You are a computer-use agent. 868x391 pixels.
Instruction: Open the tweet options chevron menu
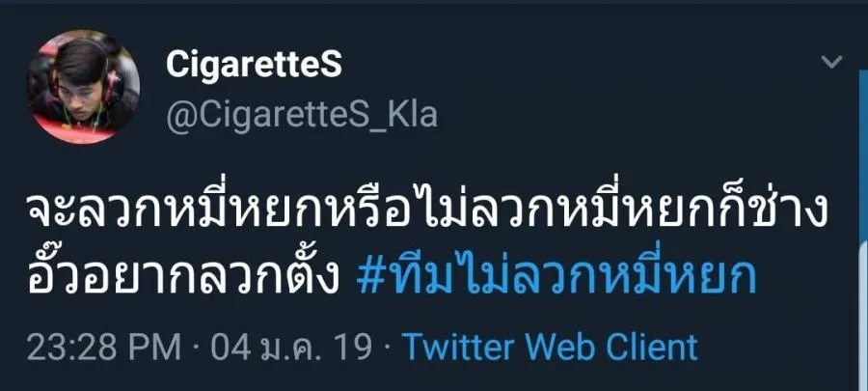830,63
